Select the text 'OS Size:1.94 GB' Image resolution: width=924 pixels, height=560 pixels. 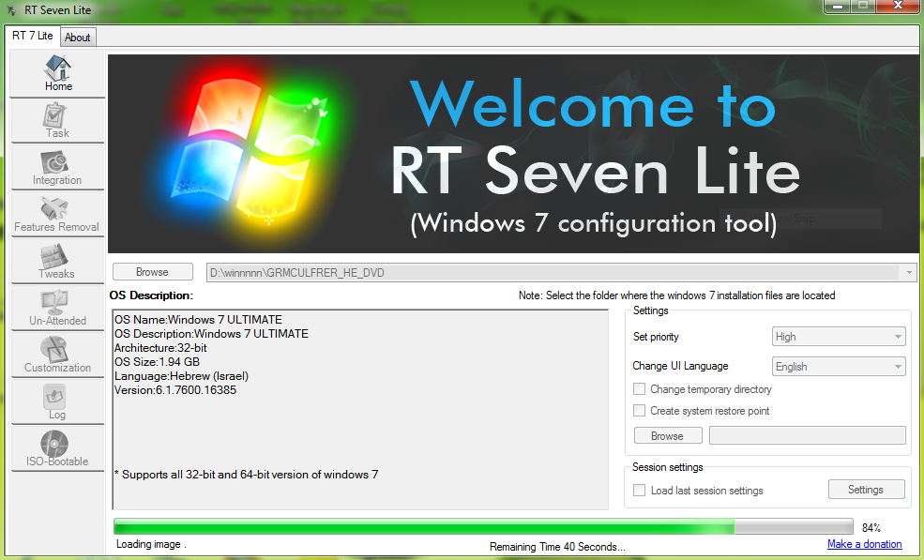158,362
